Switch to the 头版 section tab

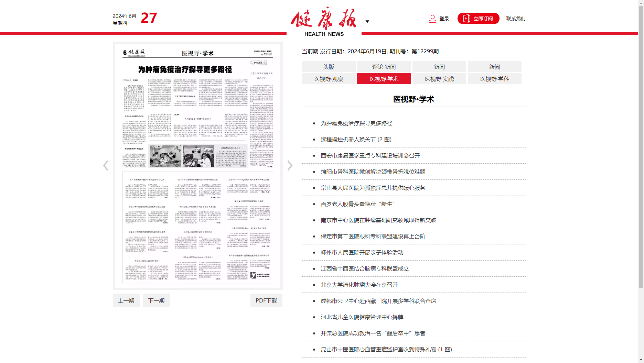pyautogui.click(x=329, y=67)
